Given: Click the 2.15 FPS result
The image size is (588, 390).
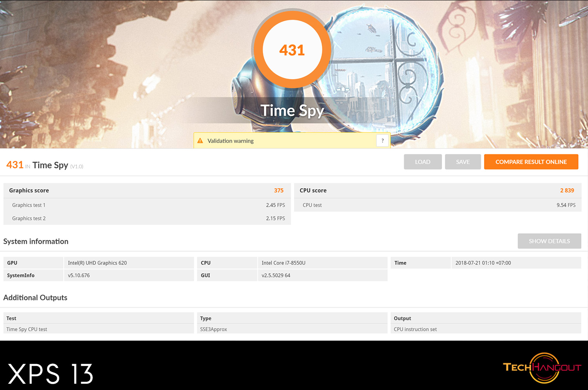Looking at the screenshot, I should coord(276,218).
